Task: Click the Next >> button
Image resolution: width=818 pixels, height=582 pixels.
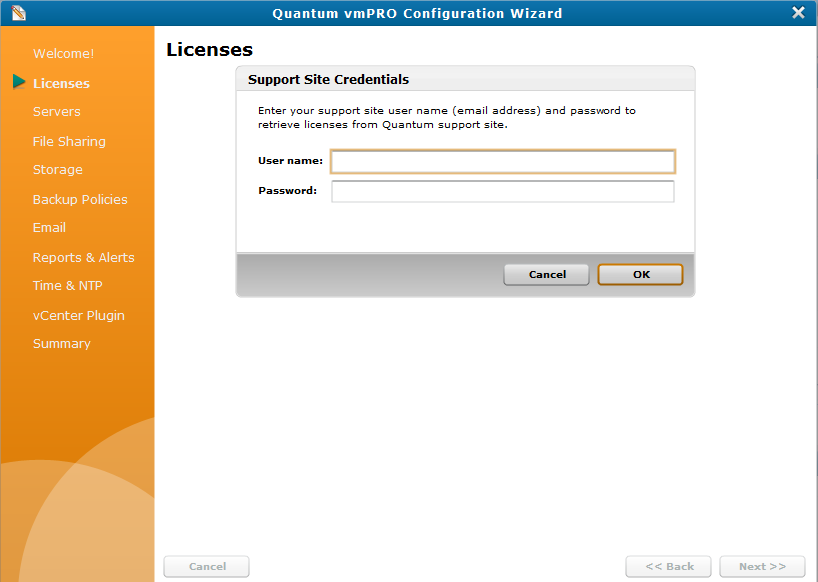Action: point(761,566)
